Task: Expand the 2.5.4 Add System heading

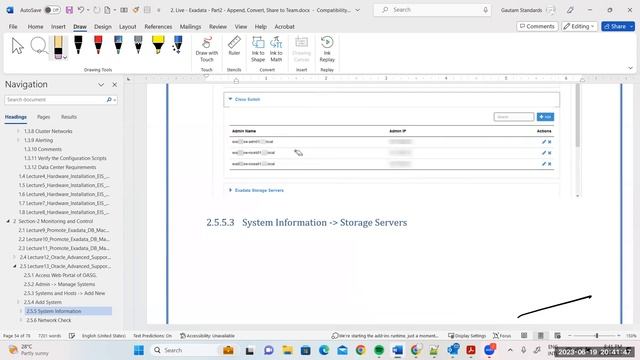Action: [18, 302]
